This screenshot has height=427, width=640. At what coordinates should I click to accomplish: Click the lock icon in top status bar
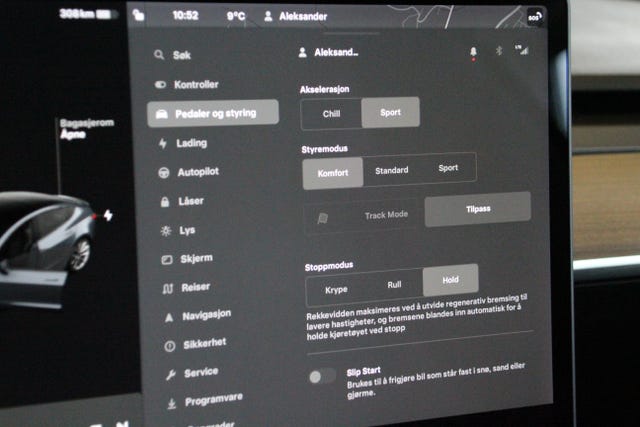(138, 15)
